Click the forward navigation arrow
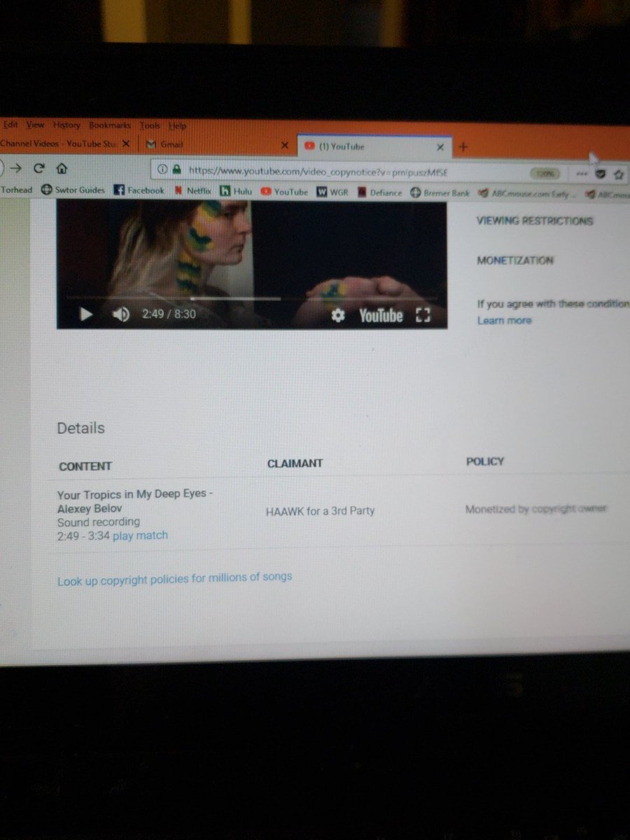The height and width of the screenshot is (840, 630). pyautogui.click(x=16, y=169)
